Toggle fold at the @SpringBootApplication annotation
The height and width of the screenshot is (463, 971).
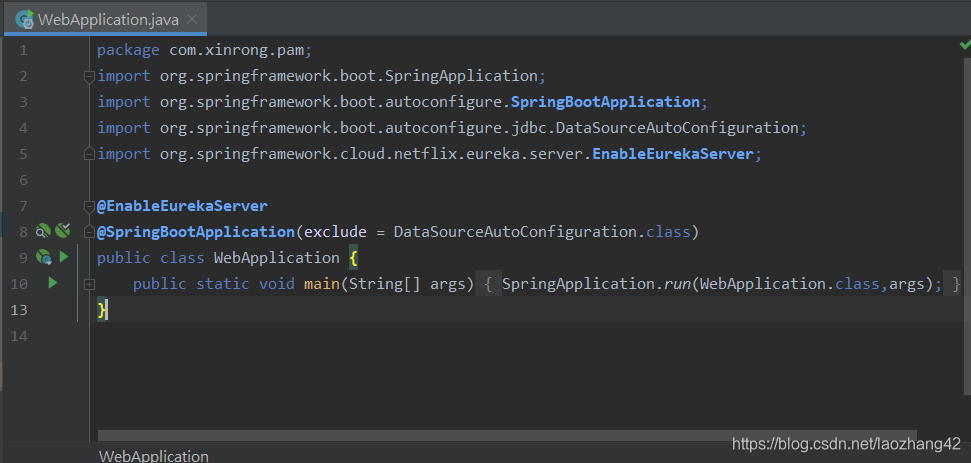click(x=89, y=232)
